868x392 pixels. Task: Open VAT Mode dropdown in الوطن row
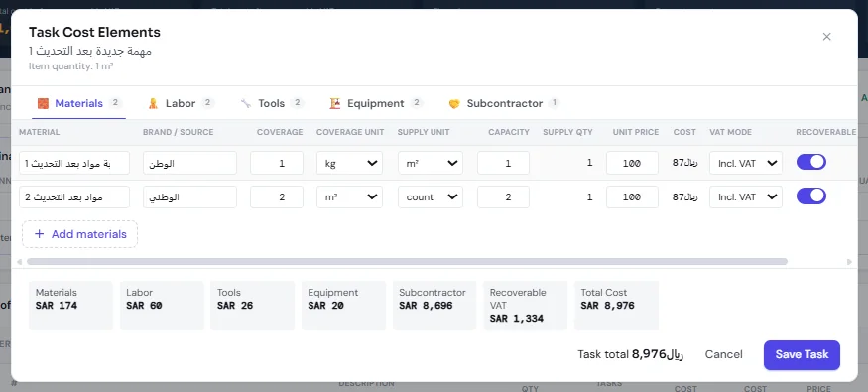[746, 163]
